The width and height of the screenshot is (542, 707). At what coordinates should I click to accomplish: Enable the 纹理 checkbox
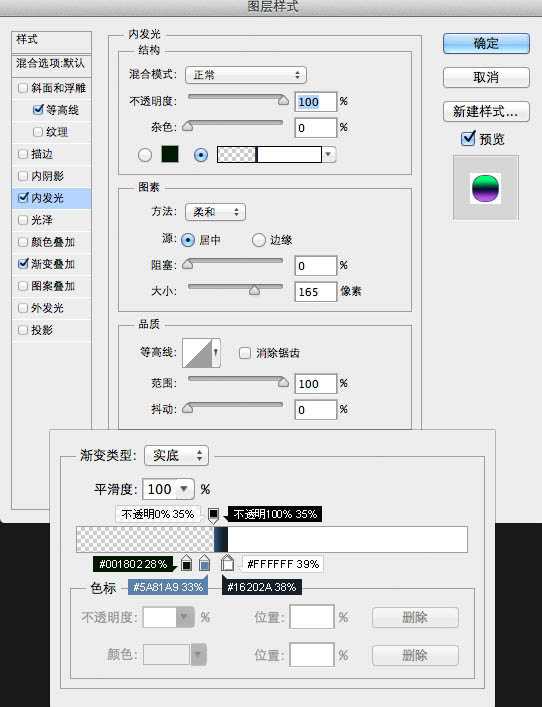38,132
